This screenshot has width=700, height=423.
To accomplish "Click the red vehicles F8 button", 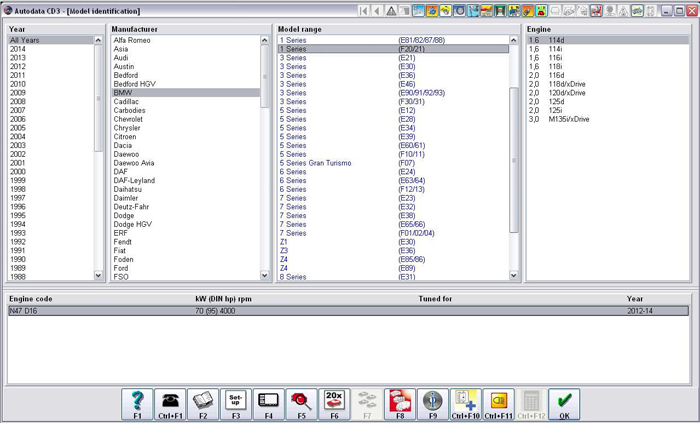I will point(400,404).
